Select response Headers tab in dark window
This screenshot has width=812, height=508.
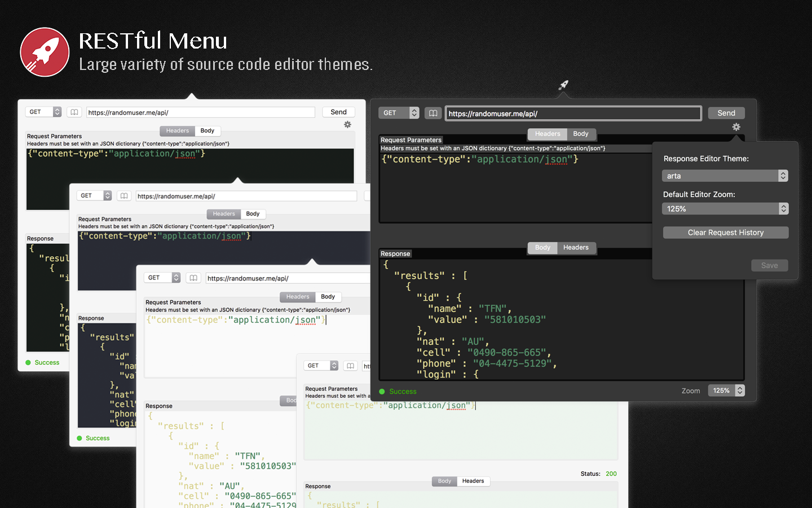click(x=576, y=248)
